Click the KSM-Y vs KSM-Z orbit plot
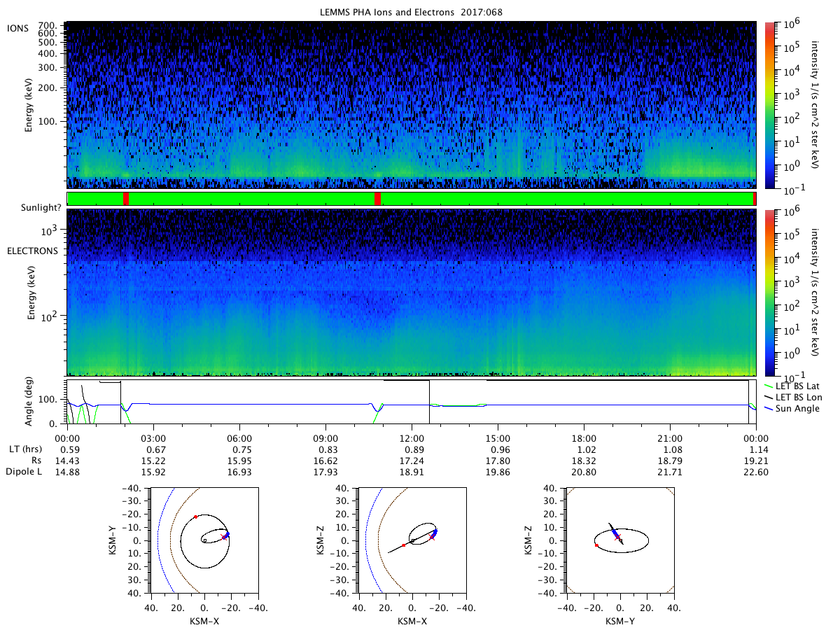 (x=619, y=540)
